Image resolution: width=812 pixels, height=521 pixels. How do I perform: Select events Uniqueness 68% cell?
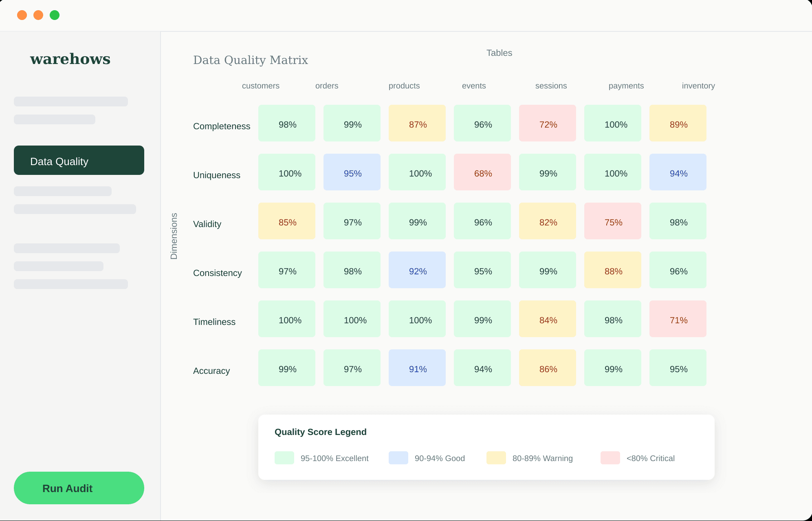tap(482, 172)
